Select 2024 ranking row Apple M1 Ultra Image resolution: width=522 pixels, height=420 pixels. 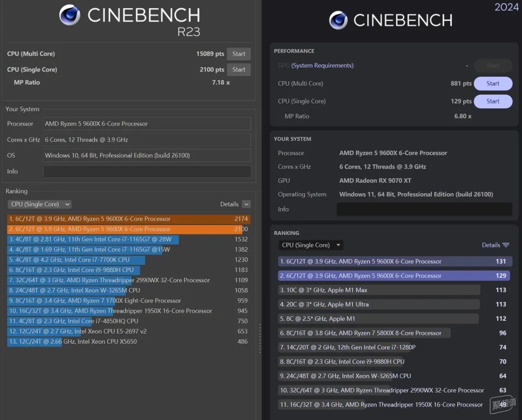(395, 304)
